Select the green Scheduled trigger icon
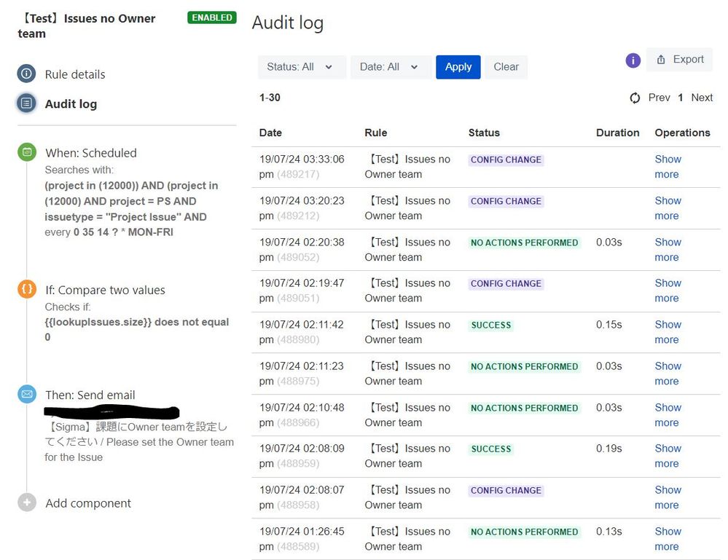The image size is (728, 560). pyautogui.click(x=27, y=152)
